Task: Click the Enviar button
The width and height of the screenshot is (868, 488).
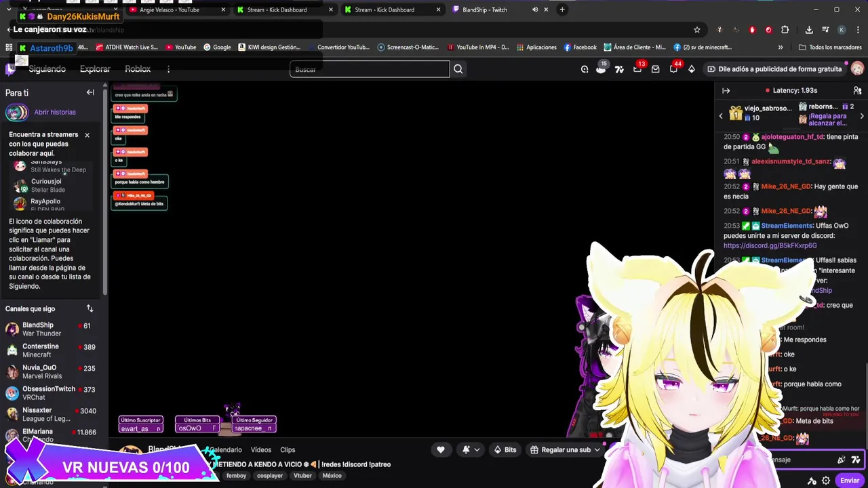Action: (850, 481)
